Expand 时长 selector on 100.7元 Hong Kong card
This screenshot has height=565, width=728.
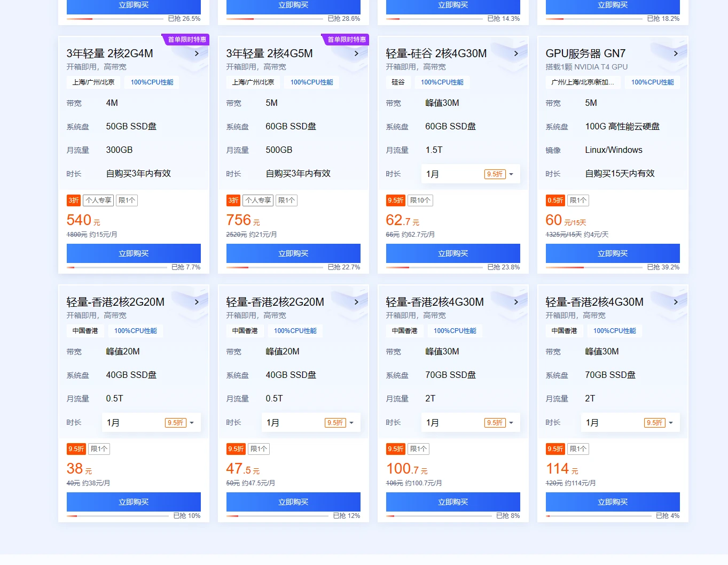pos(470,423)
